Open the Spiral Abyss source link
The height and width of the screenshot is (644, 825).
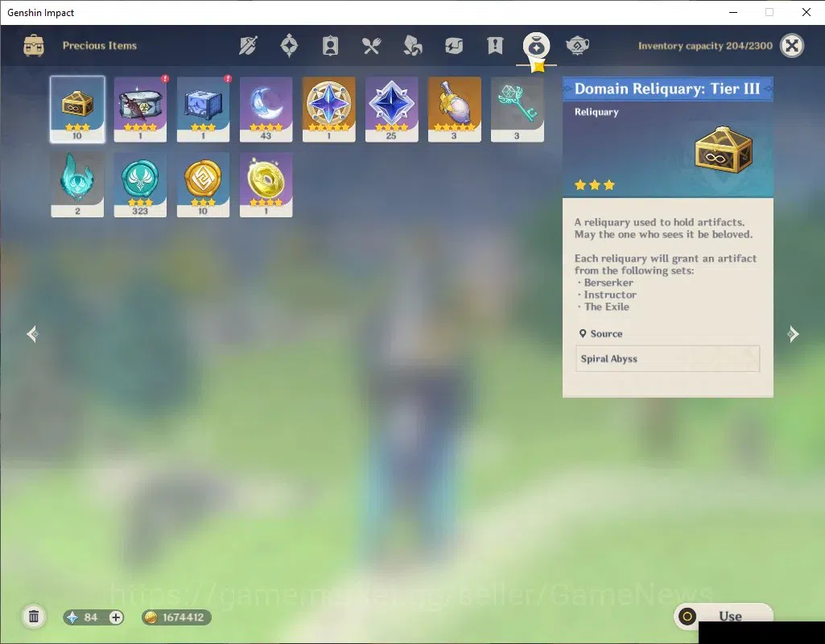[x=667, y=359]
